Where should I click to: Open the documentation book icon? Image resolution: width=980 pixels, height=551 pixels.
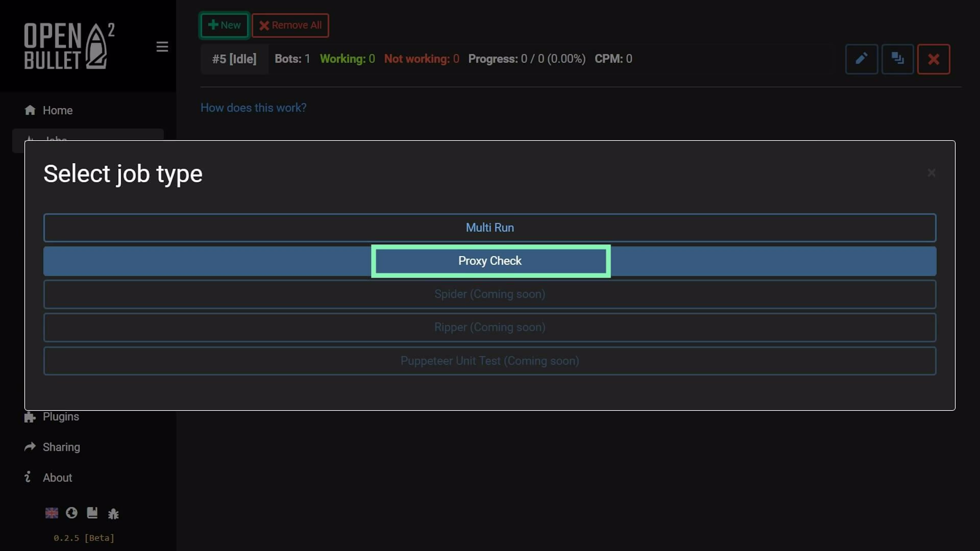coord(92,513)
